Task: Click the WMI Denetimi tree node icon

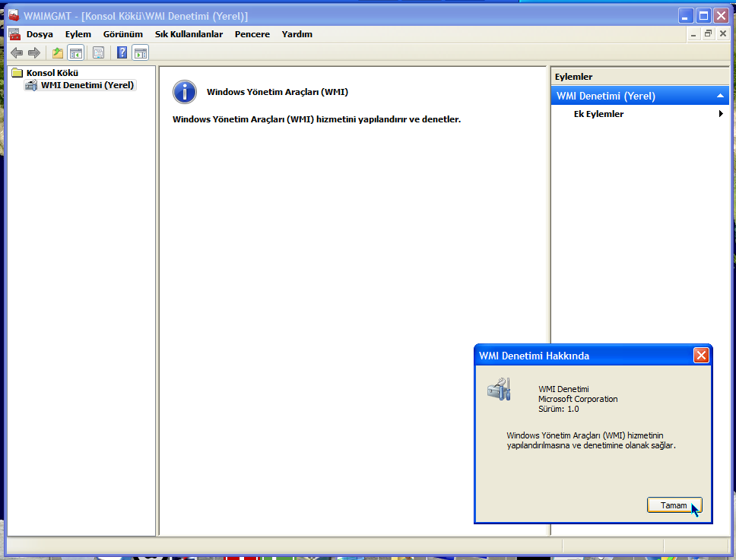Action: (x=31, y=85)
